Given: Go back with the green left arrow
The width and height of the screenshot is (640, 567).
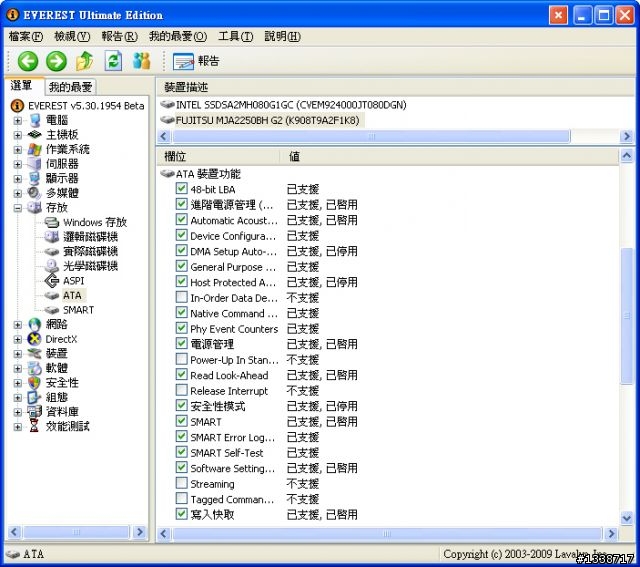Looking at the screenshot, I should click(28, 61).
